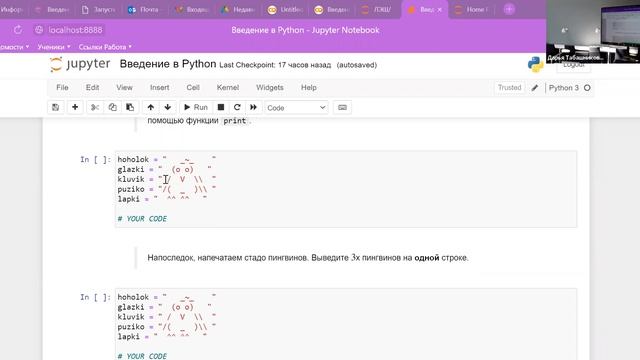Copy selected cells icon in the toolbar
640x360 pixels.
(112, 107)
